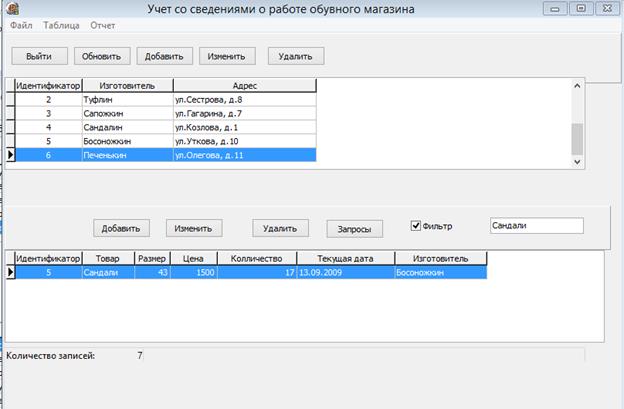Click row indicator arrow of Печенькин row
This screenshot has height=409, width=624.
pyautogui.click(x=10, y=155)
